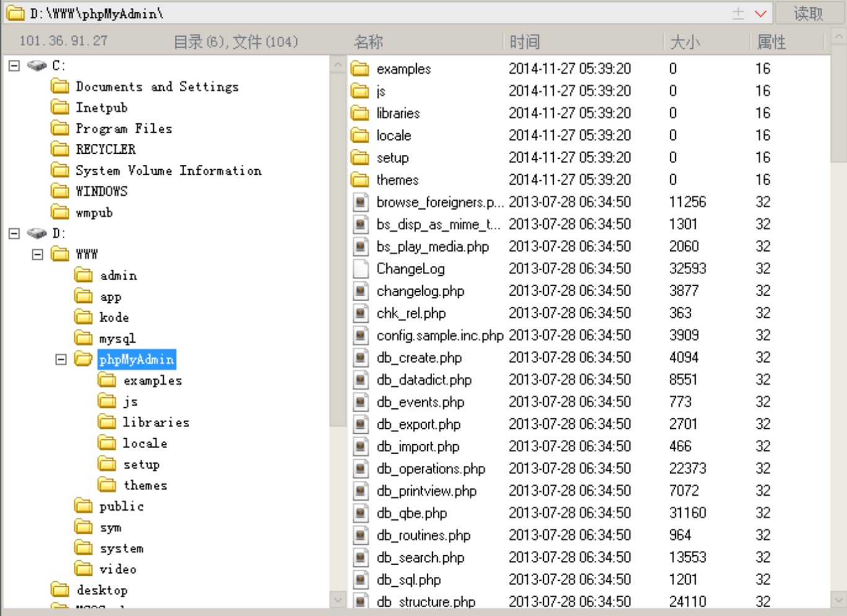Open the path history dropdown arrow

click(761, 14)
